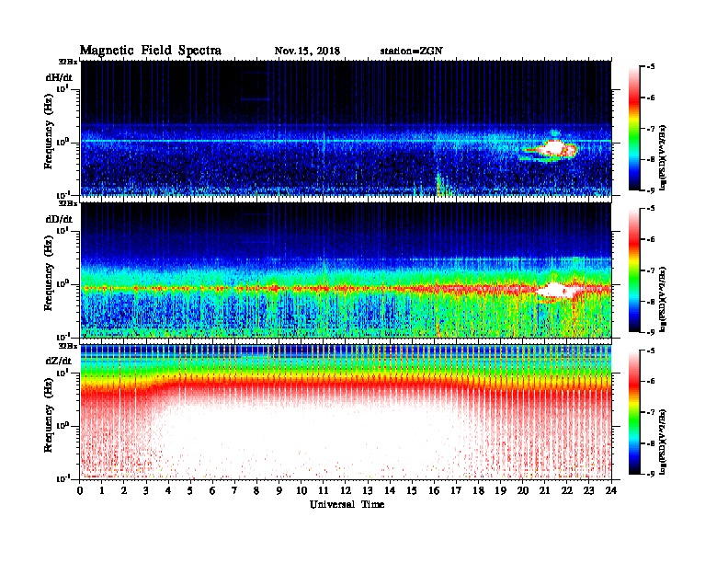Viewport: 728px width, 563px height.
Task: Click hour tick label "14" on time axis
Action: [x=390, y=491]
